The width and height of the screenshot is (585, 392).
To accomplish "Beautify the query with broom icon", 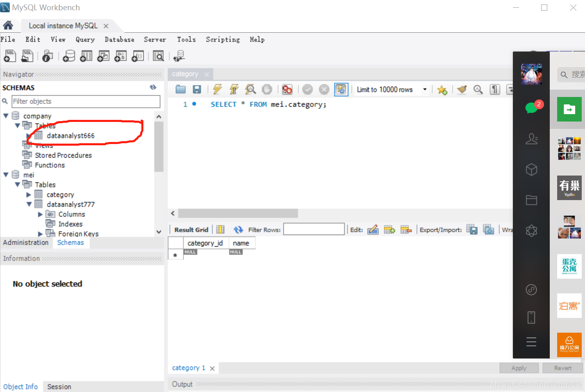I will point(462,89).
